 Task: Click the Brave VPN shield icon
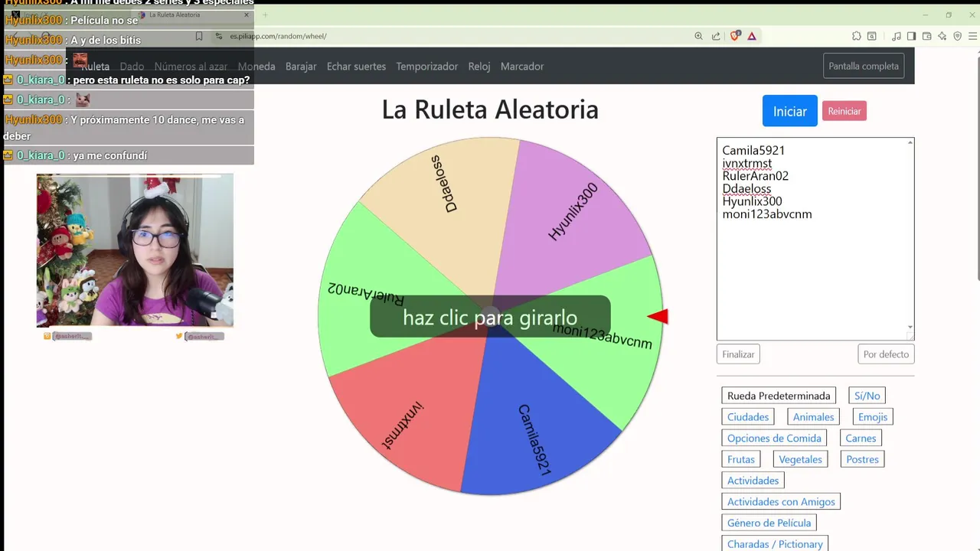[957, 36]
